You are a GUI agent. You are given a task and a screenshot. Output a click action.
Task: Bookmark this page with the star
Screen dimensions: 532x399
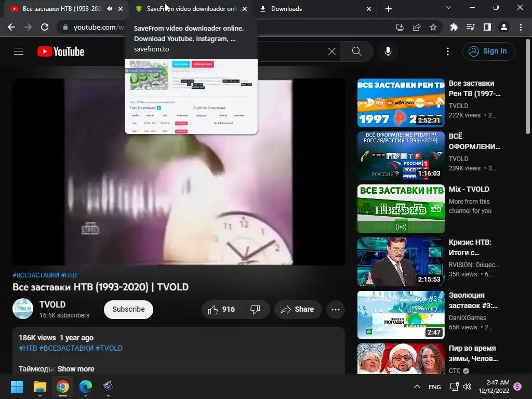(x=433, y=27)
